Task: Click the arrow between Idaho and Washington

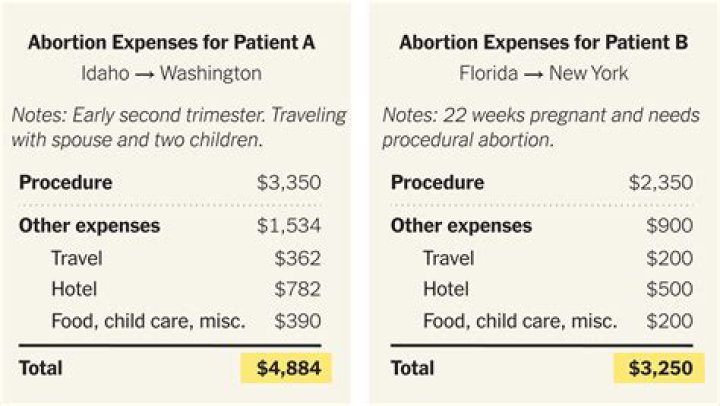Action: tap(145, 74)
